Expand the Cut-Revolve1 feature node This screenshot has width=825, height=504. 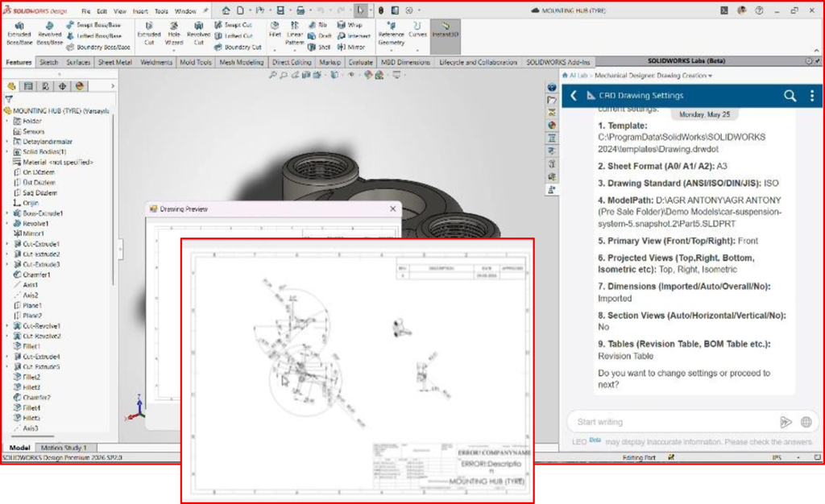[x=7, y=326]
